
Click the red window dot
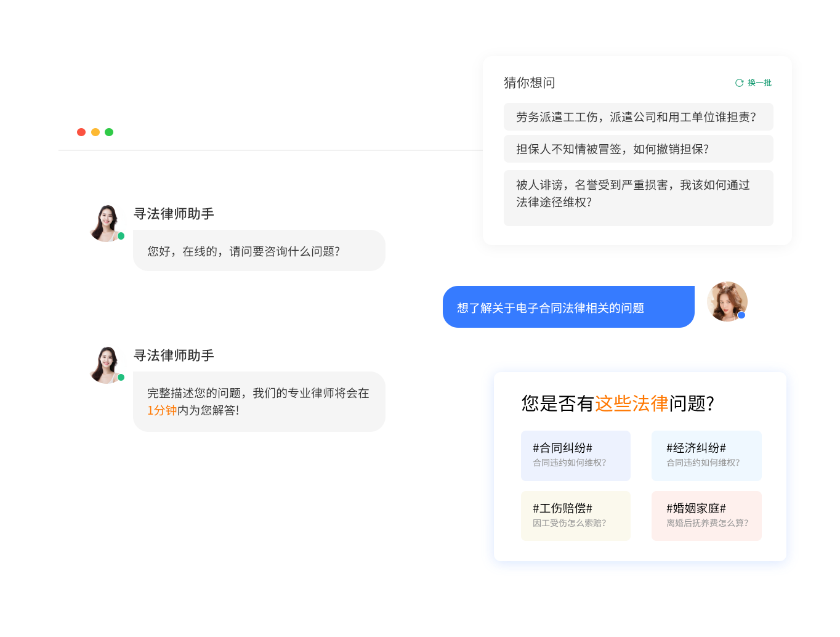(x=81, y=132)
